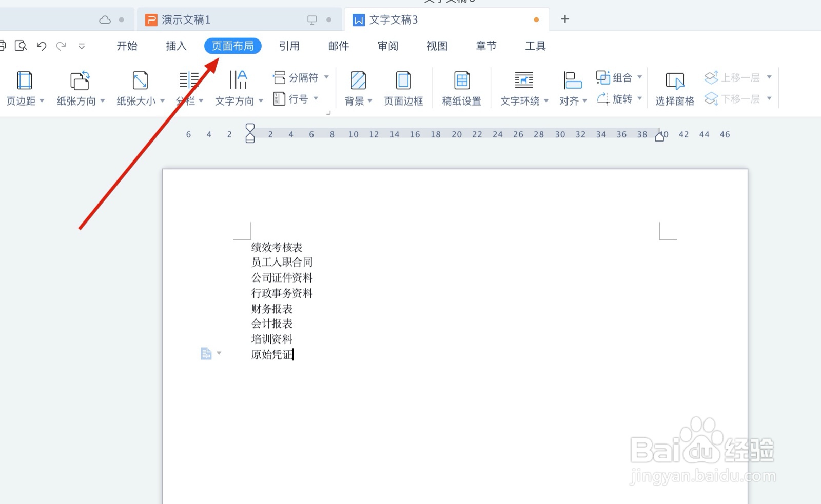The image size is (821, 504).
Task: Expand the 旋转 dropdown arrow
Action: (x=640, y=98)
